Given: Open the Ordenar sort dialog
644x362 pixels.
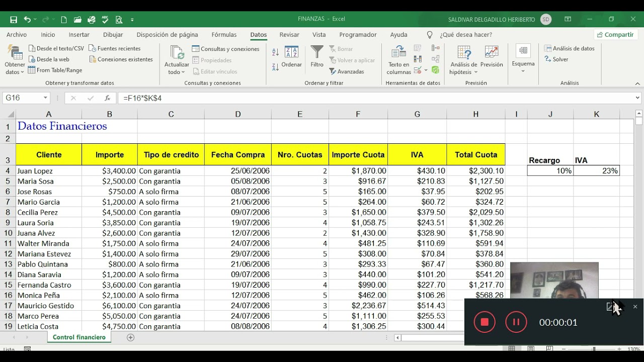Looking at the screenshot, I should [x=292, y=56].
